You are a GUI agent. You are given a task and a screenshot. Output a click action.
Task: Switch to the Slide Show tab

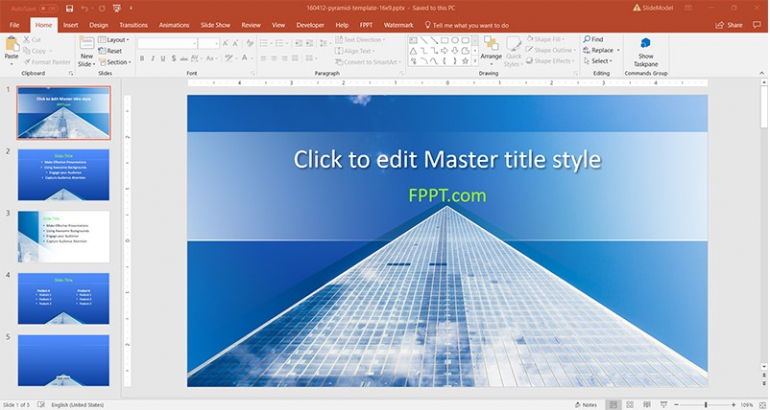click(x=217, y=24)
